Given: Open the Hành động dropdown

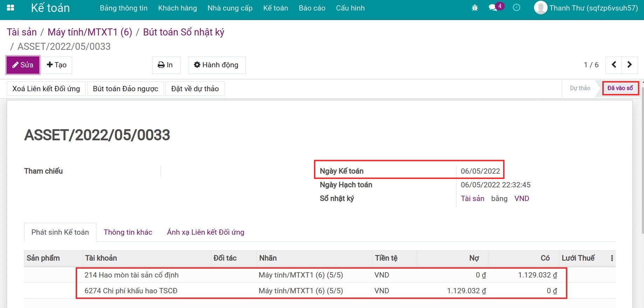Looking at the screenshot, I should [x=217, y=65].
